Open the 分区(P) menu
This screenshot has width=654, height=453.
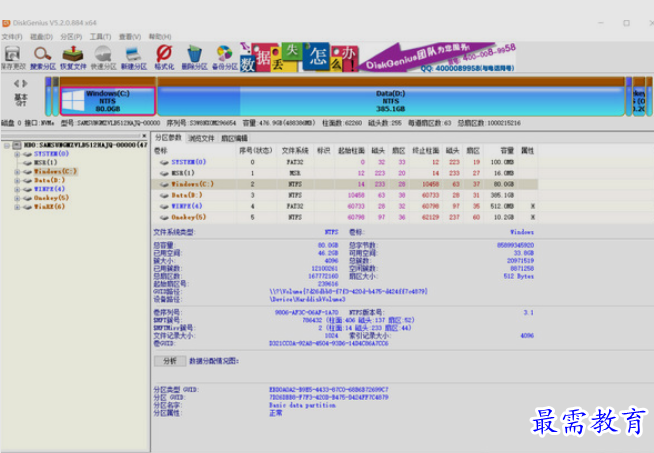click(71, 37)
